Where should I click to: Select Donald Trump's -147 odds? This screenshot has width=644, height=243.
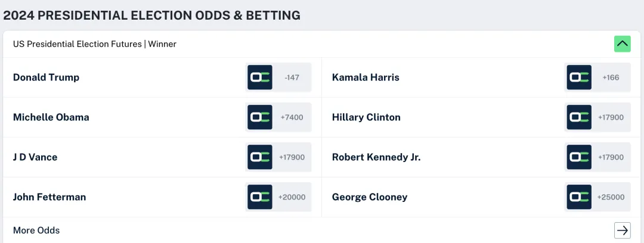coord(292,77)
